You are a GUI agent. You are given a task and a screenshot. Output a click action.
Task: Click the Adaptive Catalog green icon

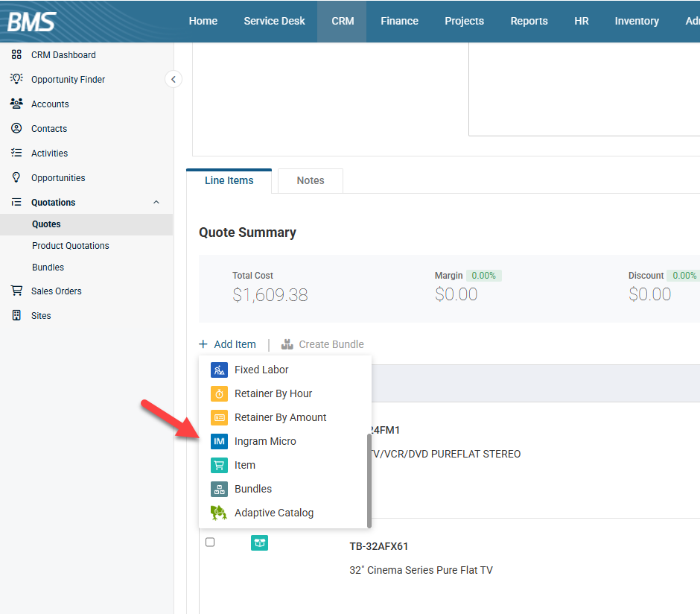tap(219, 513)
